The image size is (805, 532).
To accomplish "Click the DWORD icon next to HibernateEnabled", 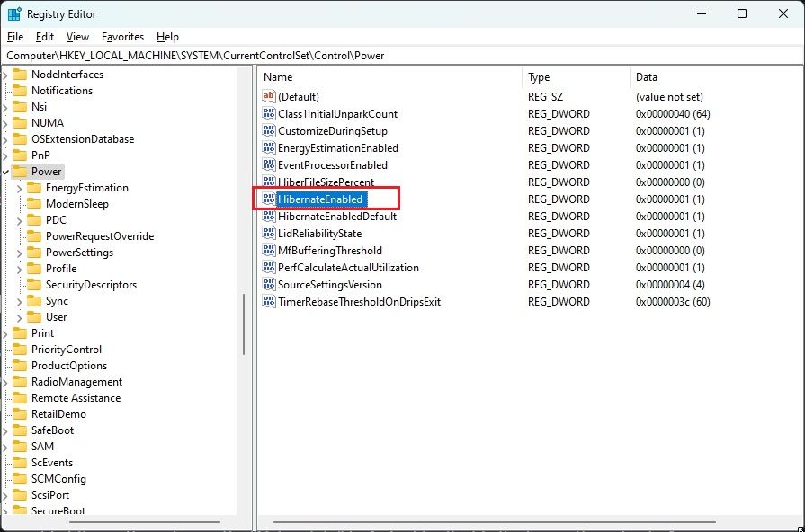I will coord(269,199).
